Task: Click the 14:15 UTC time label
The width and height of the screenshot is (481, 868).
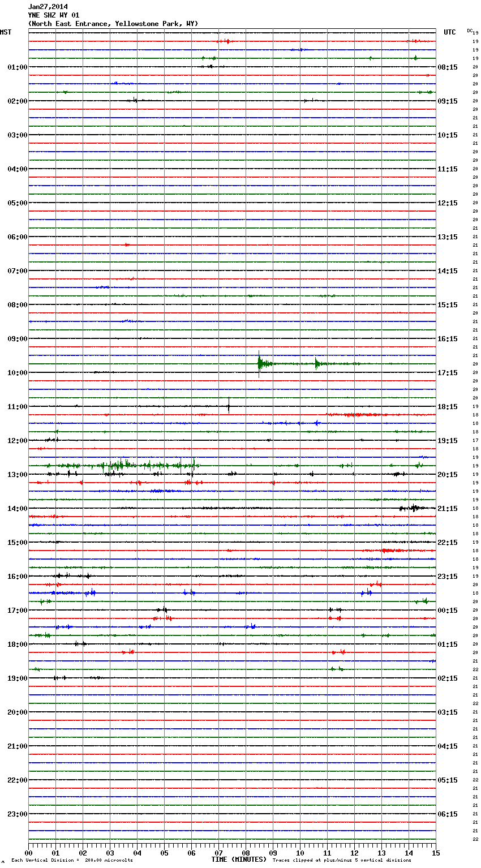Action: 448,271
